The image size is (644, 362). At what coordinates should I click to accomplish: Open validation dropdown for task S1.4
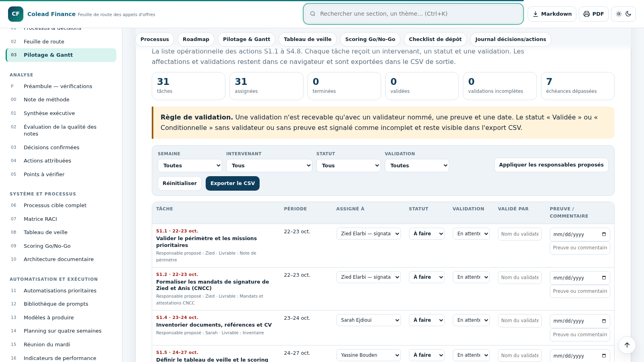coord(471,320)
